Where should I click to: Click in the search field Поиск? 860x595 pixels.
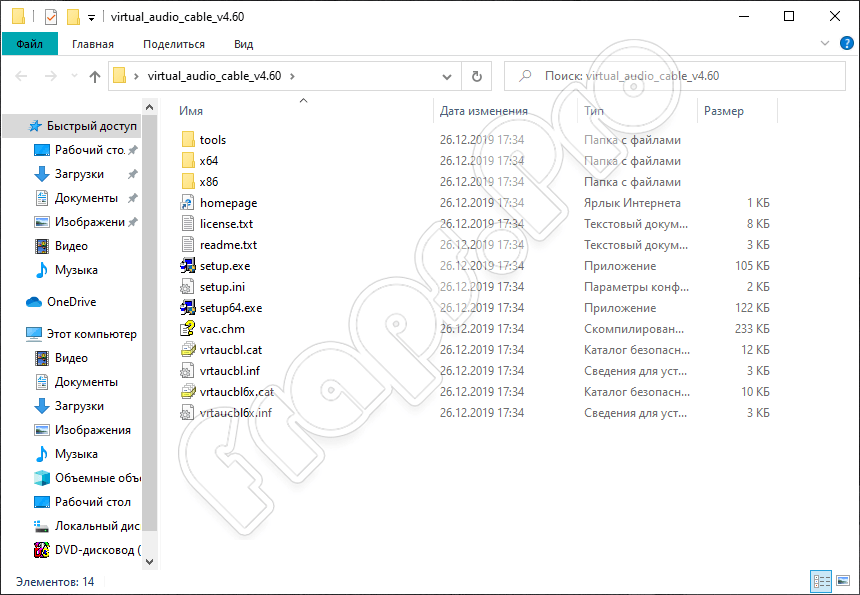pyautogui.click(x=680, y=76)
